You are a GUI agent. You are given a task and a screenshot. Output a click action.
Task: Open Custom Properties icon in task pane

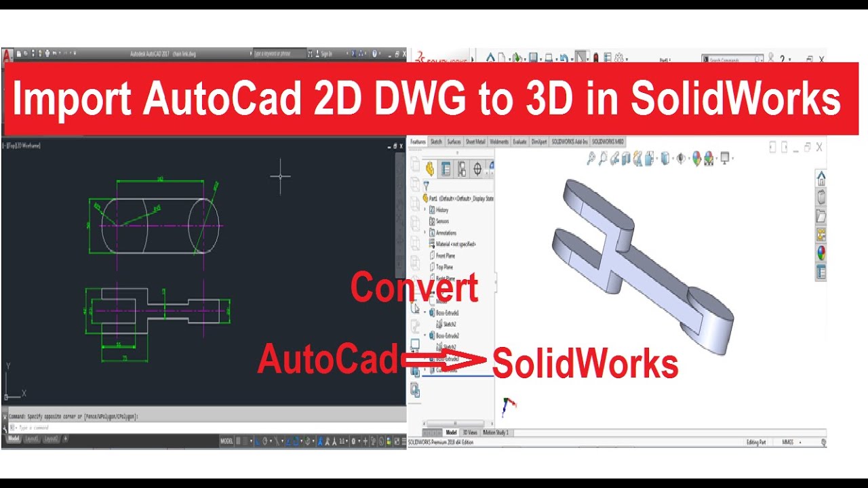[x=821, y=272]
